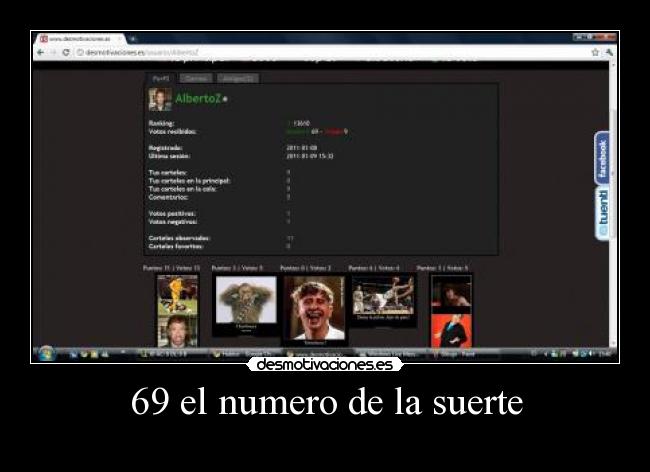650x472 pixels.
Task: Click the 'Ultima sesión:' label
Action: click(x=169, y=156)
